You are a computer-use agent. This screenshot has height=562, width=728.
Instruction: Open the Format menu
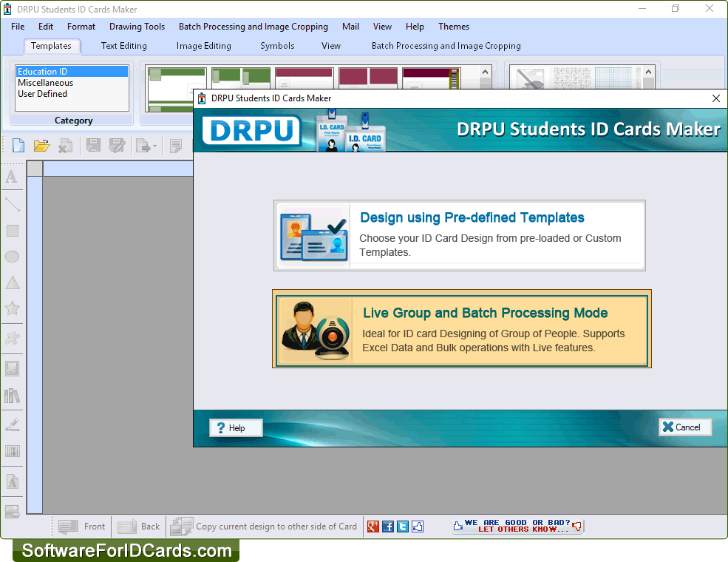[81, 27]
